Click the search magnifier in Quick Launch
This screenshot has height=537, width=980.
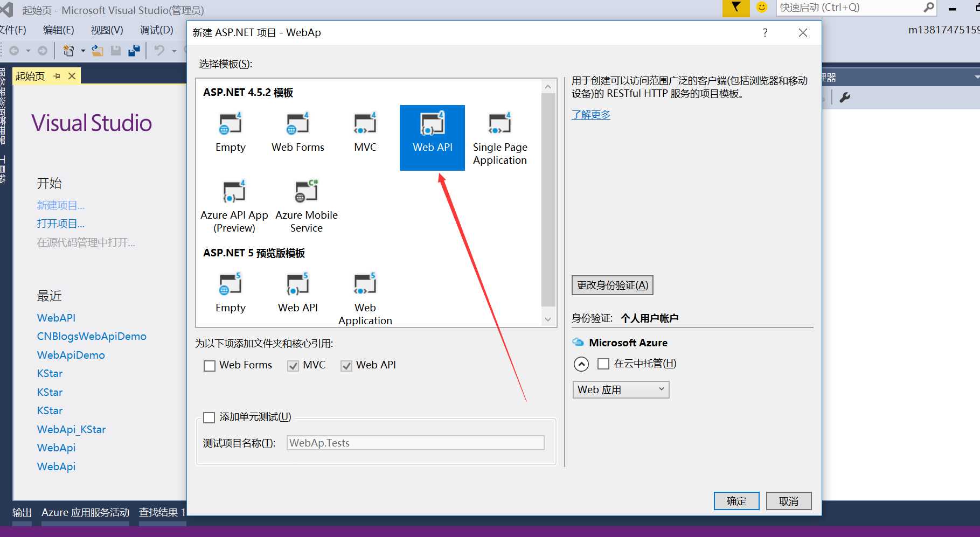[x=929, y=8]
